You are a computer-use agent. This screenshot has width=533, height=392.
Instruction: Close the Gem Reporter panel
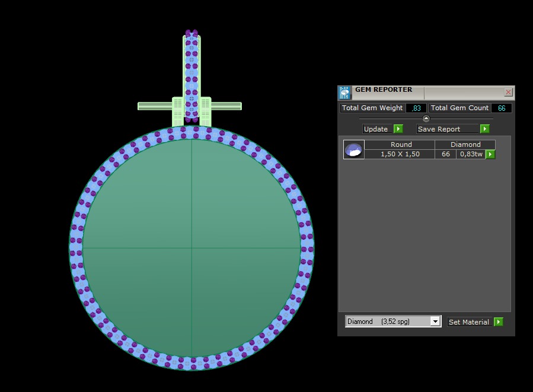tap(508, 92)
